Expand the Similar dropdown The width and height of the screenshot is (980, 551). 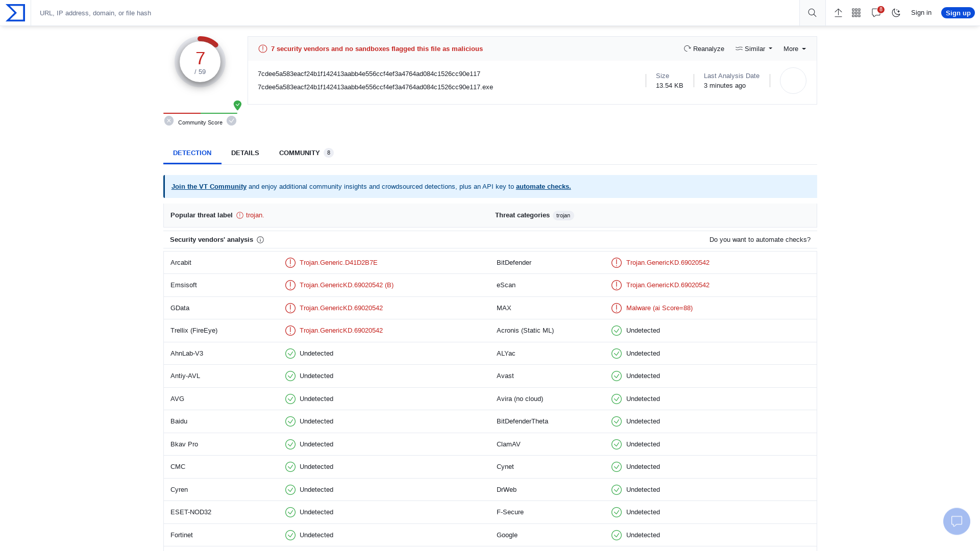click(754, 49)
